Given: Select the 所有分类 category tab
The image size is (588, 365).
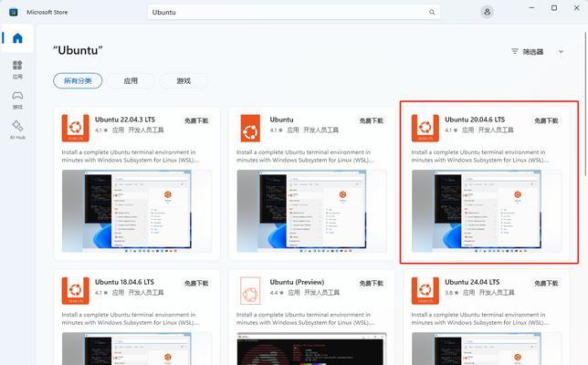Looking at the screenshot, I should point(78,80).
